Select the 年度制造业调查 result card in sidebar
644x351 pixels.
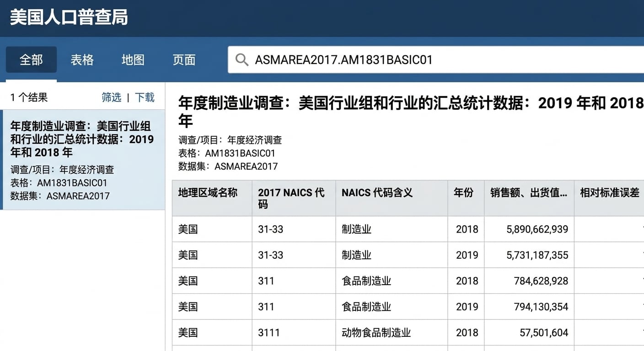tap(83, 160)
